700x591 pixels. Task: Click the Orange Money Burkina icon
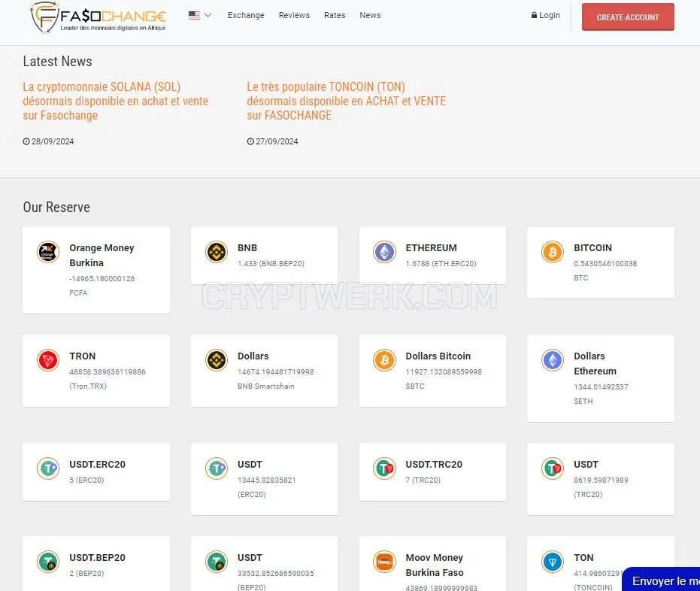pyautogui.click(x=48, y=252)
